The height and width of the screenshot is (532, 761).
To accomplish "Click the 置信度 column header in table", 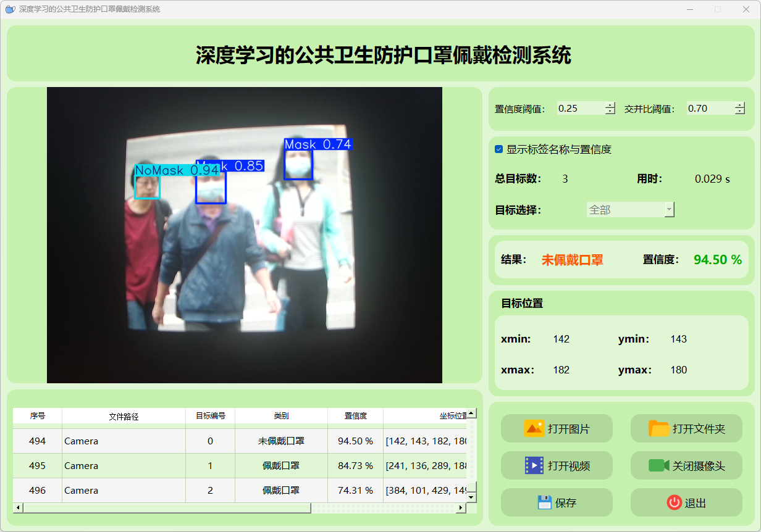I will pos(355,416).
